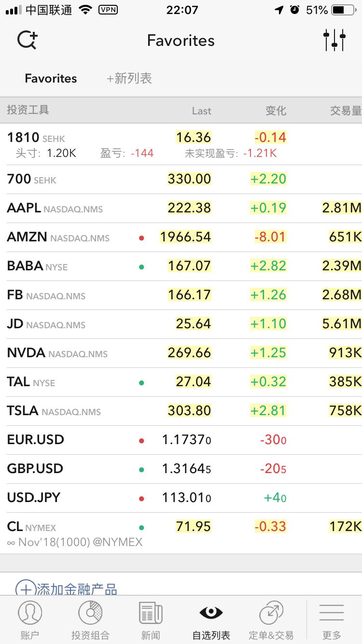Select the Favorites list tab
Screen dimensions: 362x644
(x=51, y=78)
